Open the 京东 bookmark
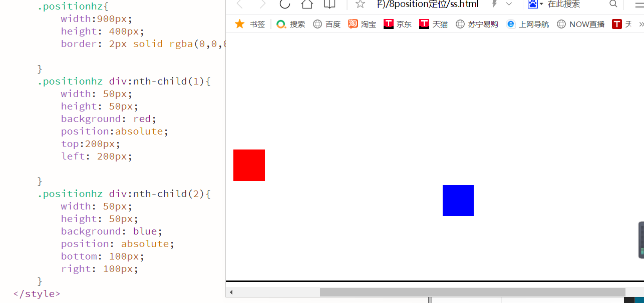The width and height of the screenshot is (644, 303). (398, 24)
